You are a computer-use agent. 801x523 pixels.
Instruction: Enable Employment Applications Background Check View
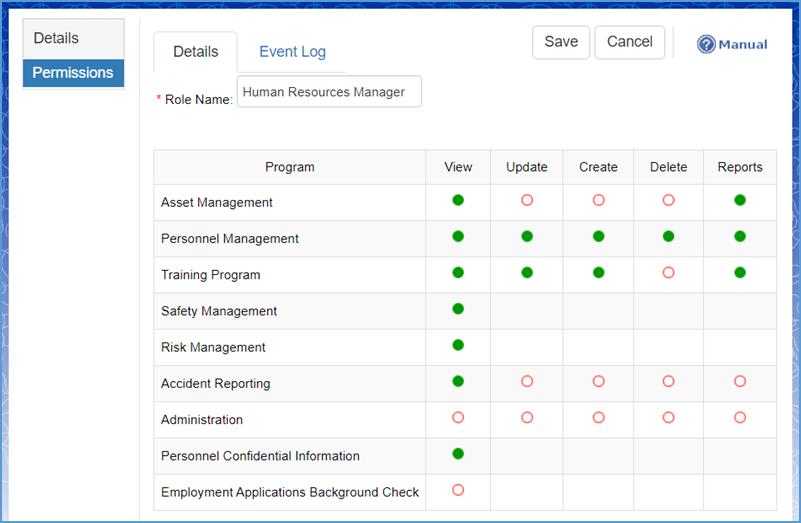(x=458, y=490)
